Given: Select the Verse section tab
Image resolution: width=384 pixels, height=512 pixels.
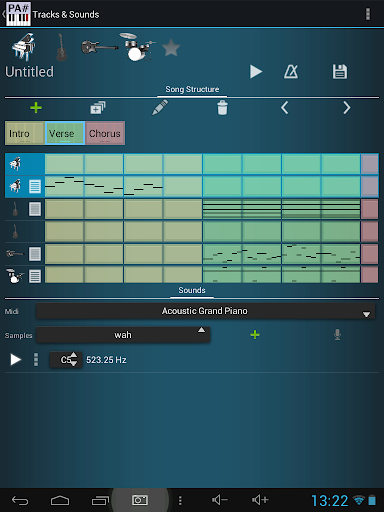Looking at the screenshot, I should pyautogui.click(x=65, y=133).
